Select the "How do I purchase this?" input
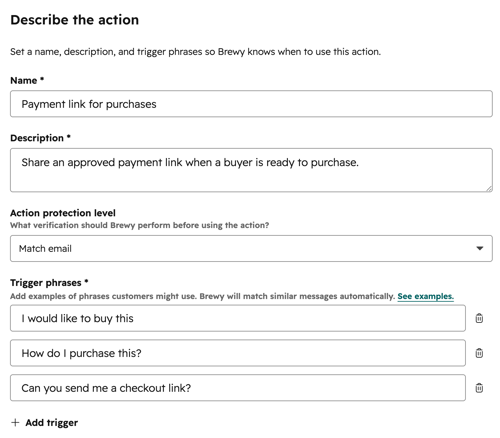The image size is (500, 438). pyautogui.click(x=238, y=353)
